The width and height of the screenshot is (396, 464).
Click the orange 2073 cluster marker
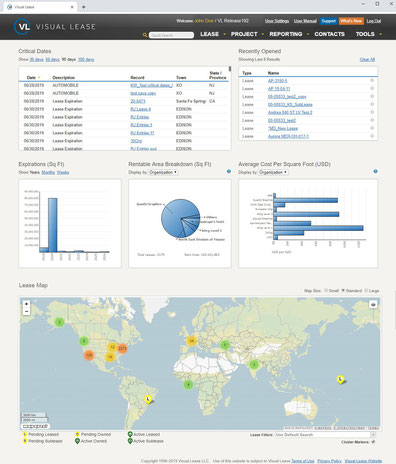tap(122, 348)
